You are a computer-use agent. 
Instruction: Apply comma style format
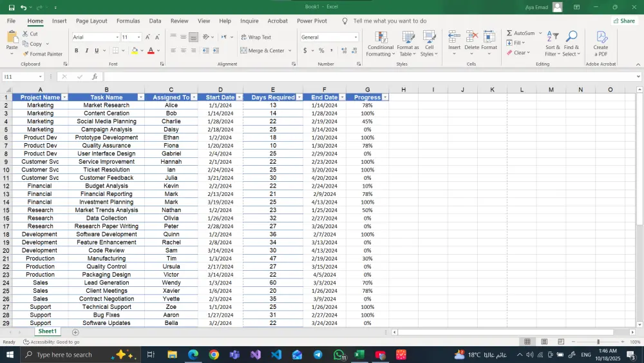click(x=332, y=50)
